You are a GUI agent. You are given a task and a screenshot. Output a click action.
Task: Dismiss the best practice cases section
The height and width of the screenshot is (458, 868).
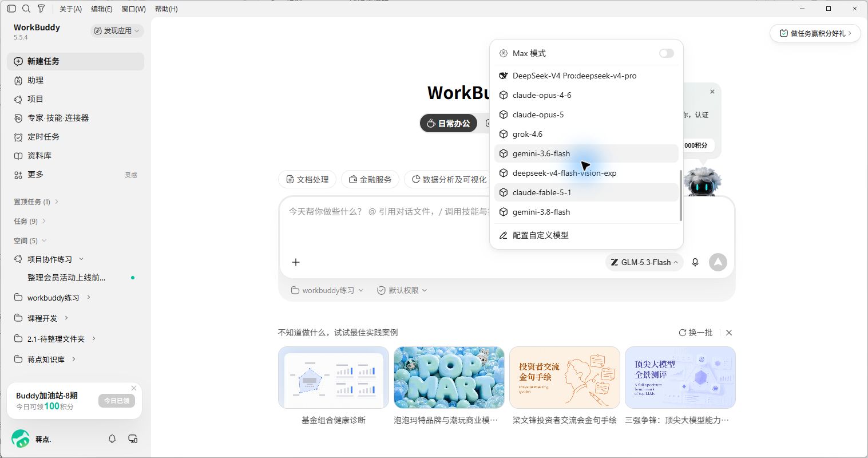pos(729,333)
